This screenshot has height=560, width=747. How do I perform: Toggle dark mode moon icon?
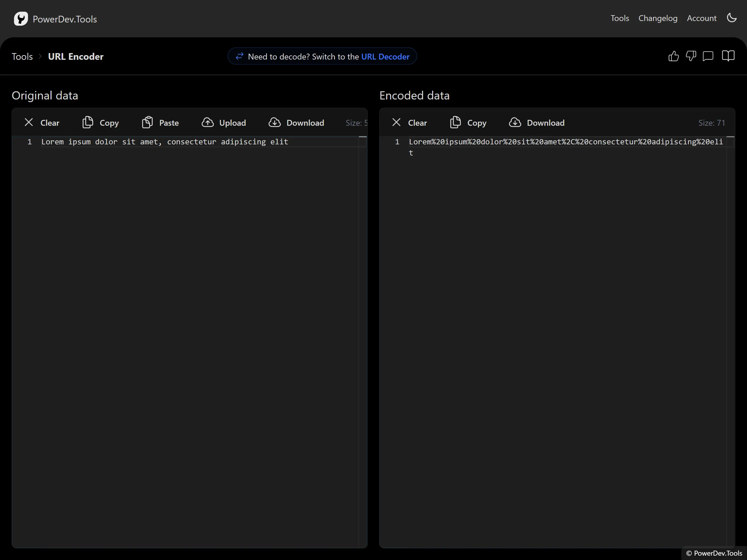click(732, 18)
